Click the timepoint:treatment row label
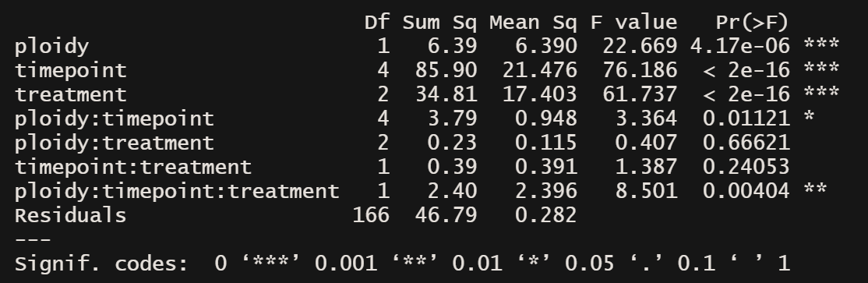The image size is (868, 283). coord(133,168)
